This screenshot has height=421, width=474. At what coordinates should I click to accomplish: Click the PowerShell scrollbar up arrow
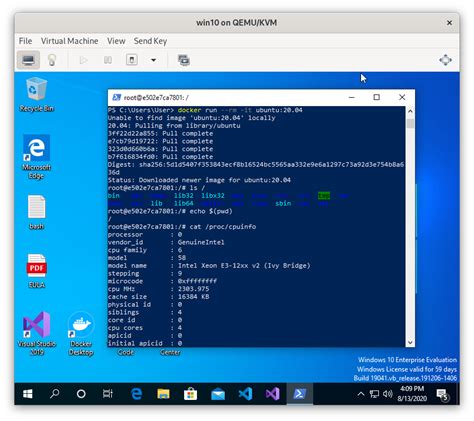(x=410, y=111)
